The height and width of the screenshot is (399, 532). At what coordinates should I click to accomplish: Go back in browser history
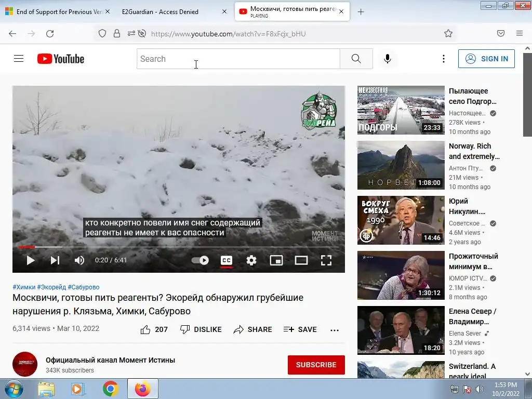(12, 34)
